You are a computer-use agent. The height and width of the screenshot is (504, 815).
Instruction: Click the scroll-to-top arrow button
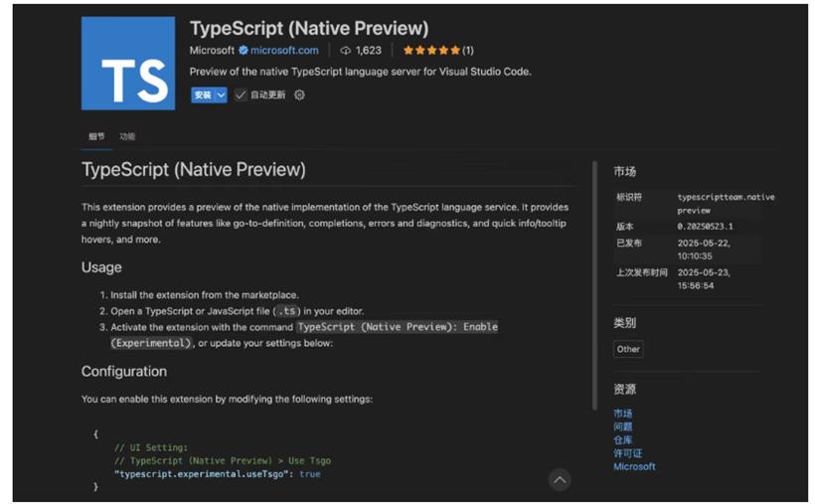[x=560, y=479]
